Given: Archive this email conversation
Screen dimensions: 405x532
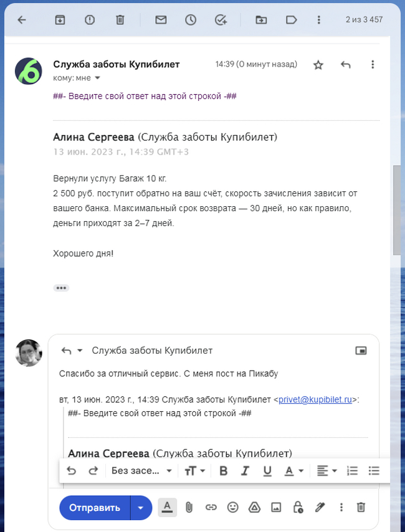Looking at the screenshot, I should [60, 20].
